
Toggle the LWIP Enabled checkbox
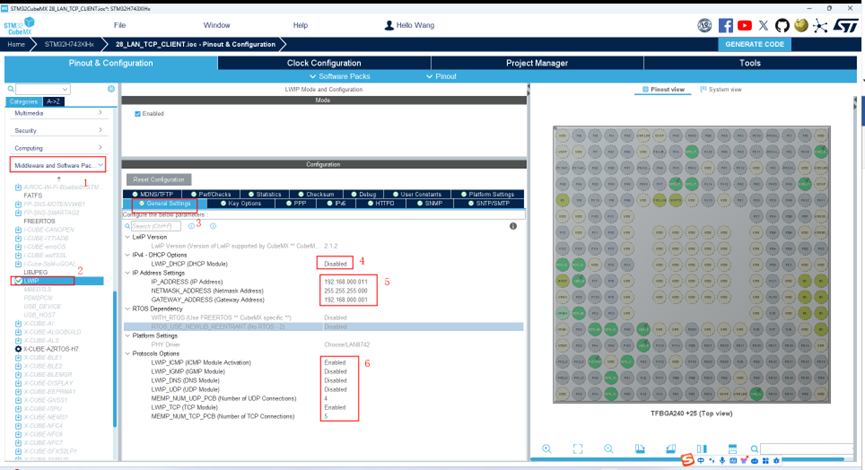click(137, 114)
